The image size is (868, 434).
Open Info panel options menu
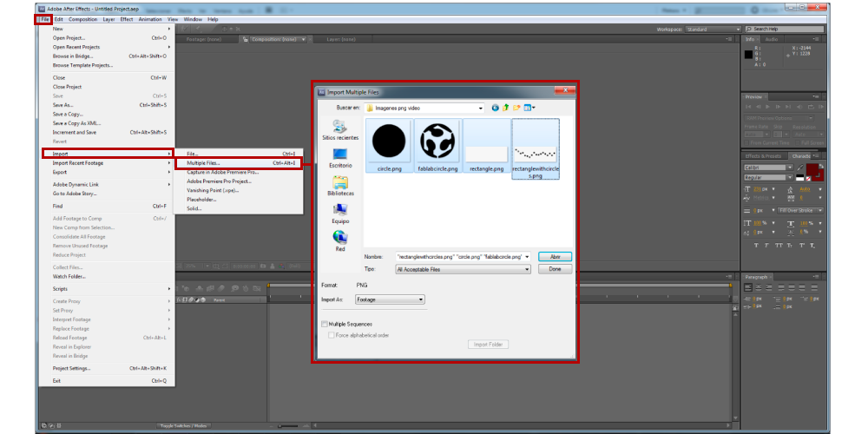[816, 39]
